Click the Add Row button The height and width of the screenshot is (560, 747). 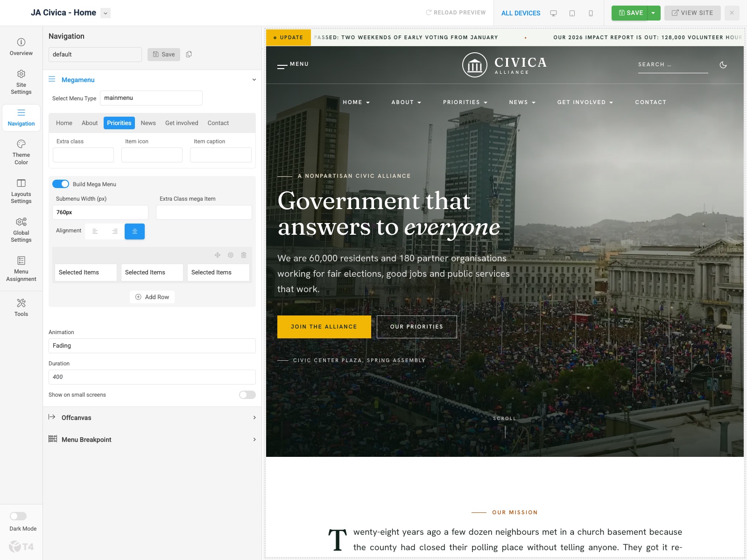[x=152, y=297]
